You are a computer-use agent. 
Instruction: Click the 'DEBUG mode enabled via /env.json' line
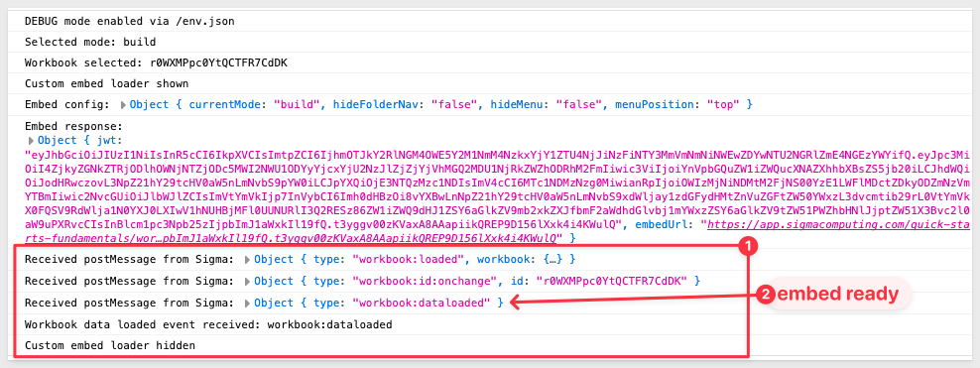click(129, 21)
